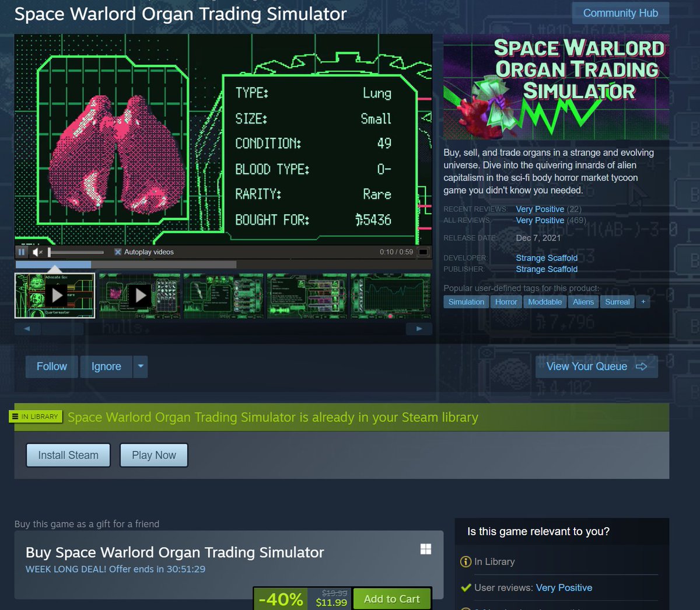Add the game to cart
Viewport: 700px width, 610px height.
392,599
